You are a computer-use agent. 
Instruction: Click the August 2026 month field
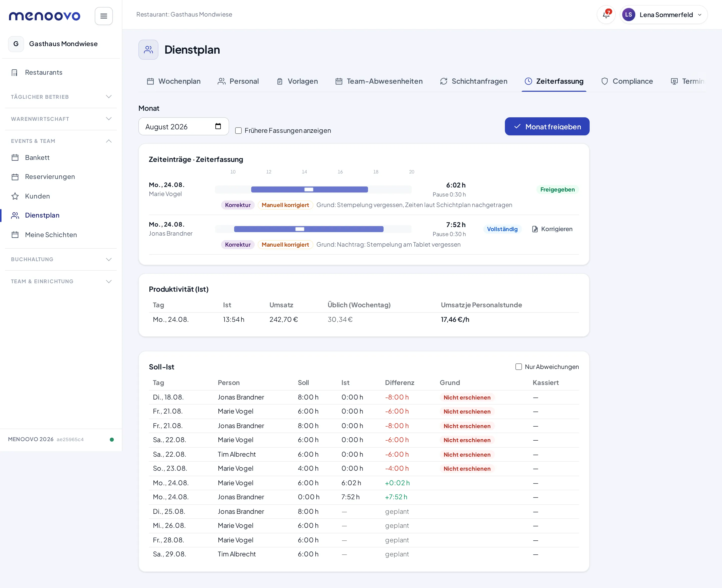click(x=184, y=126)
